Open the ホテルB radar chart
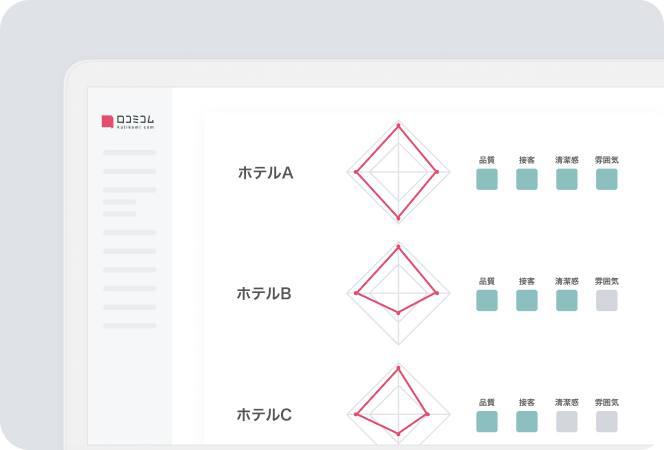 pyautogui.click(x=398, y=293)
